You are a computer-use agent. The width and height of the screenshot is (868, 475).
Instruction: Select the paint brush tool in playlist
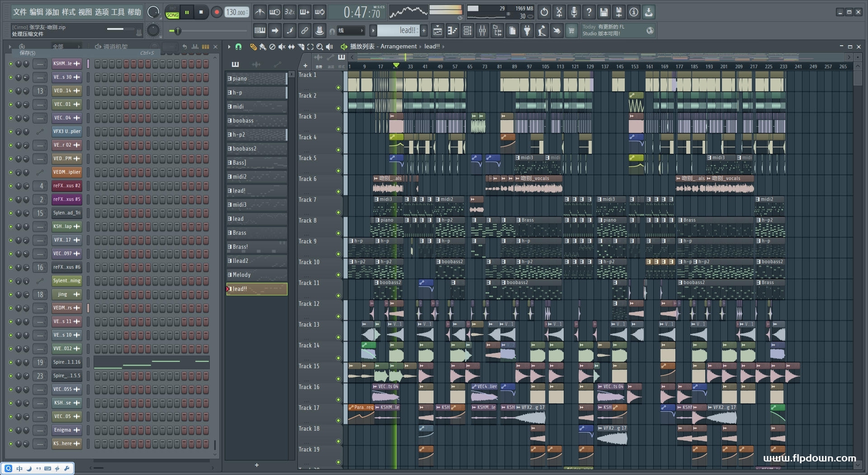(x=263, y=47)
